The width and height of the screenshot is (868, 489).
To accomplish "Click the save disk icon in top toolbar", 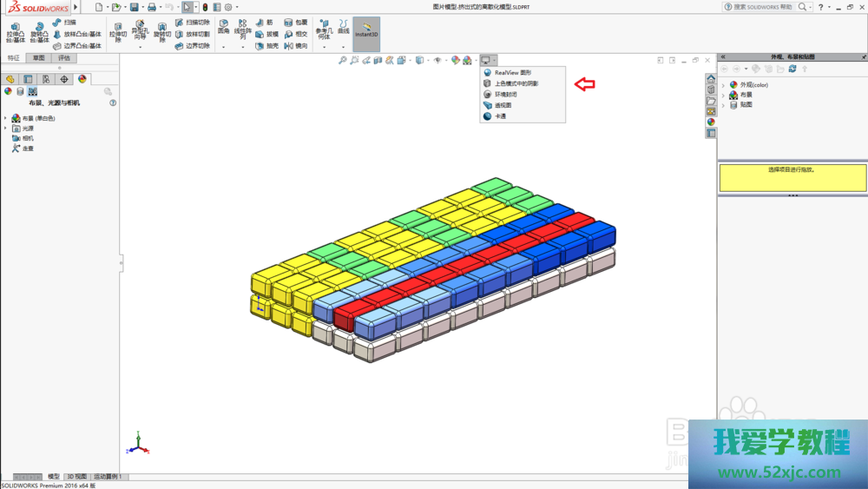I will tap(135, 7).
